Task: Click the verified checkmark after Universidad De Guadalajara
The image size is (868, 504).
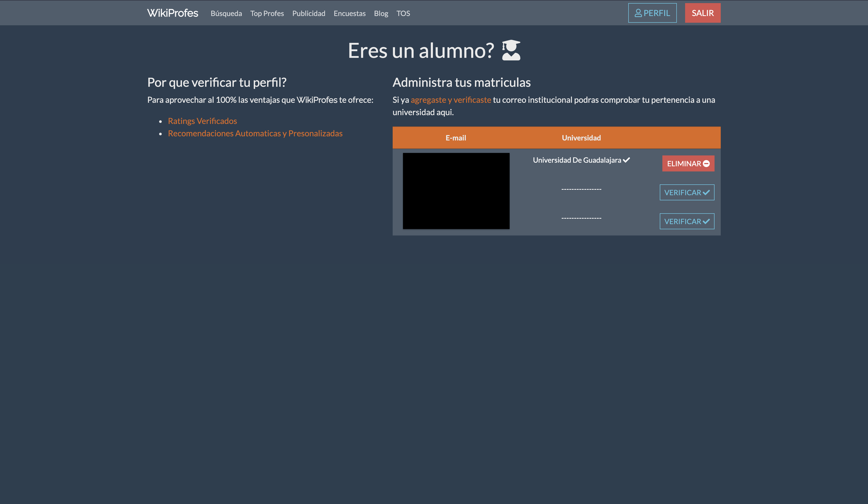Action: pos(626,160)
